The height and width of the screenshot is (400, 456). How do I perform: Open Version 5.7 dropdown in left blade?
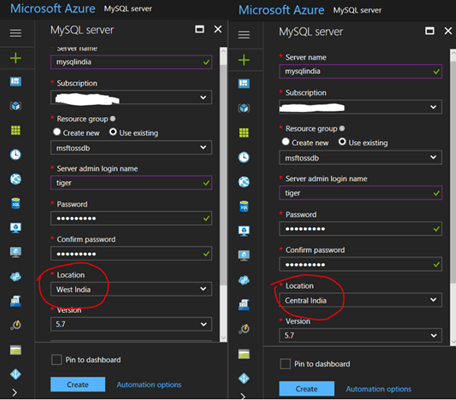[x=131, y=324]
